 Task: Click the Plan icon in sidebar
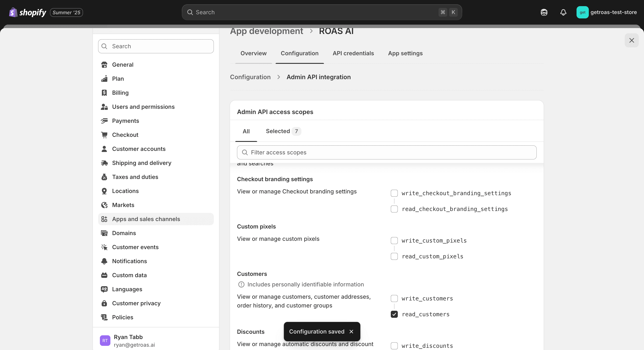click(x=104, y=79)
